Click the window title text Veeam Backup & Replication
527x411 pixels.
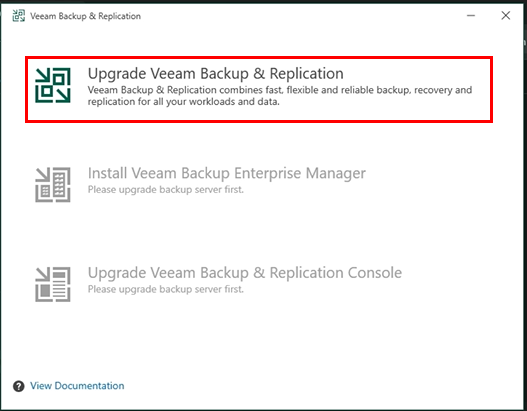(85, 16)
